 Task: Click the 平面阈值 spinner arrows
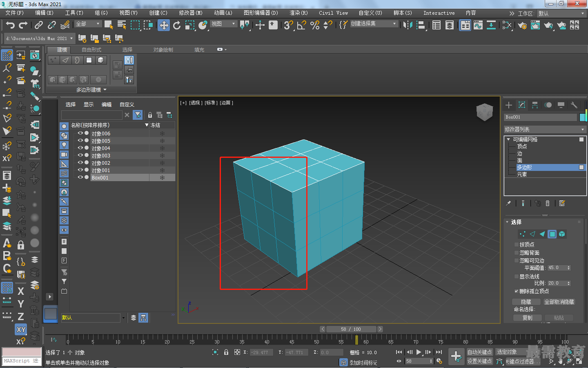(569, 268)
